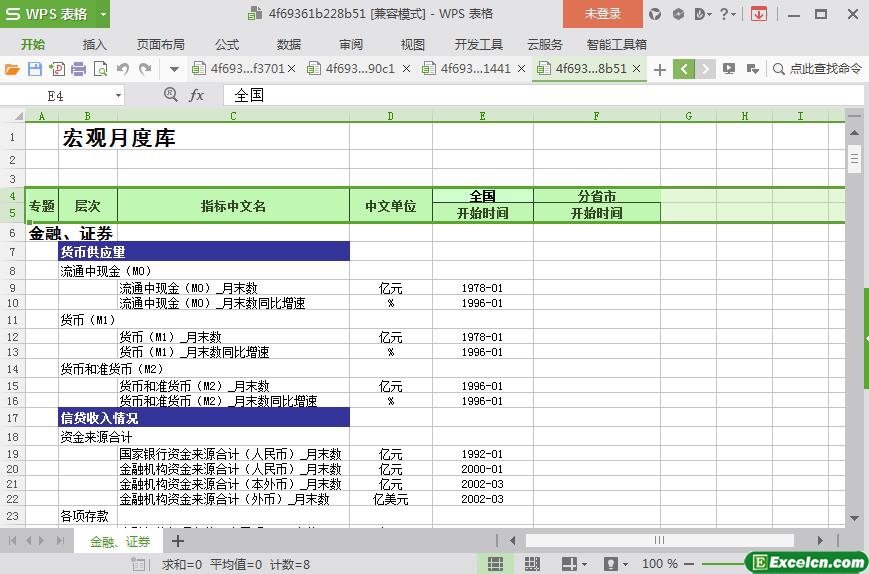This screenshot has width=869, height=574.
Task: Click the Name Box showing E4
Action: click(55, 96)
